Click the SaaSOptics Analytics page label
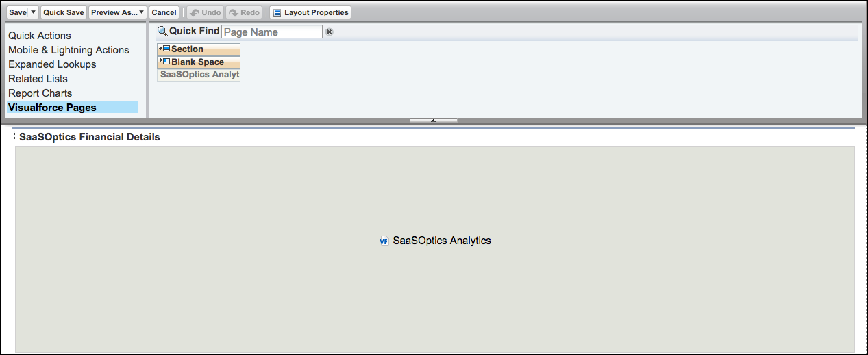This screenshot has width=868, height=355. [x=442, y=241]
